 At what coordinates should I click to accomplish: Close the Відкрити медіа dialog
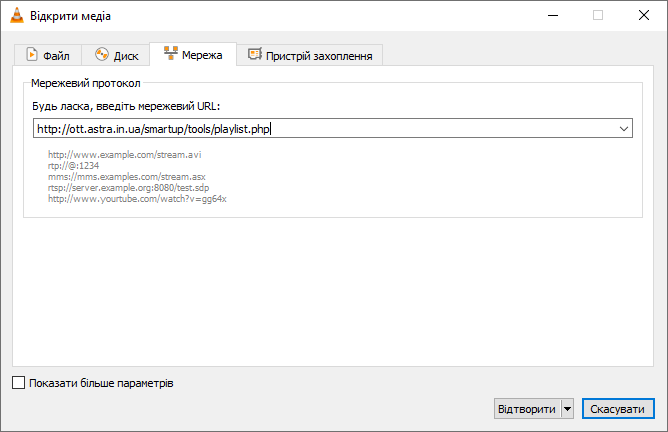(x=644, y=15)
